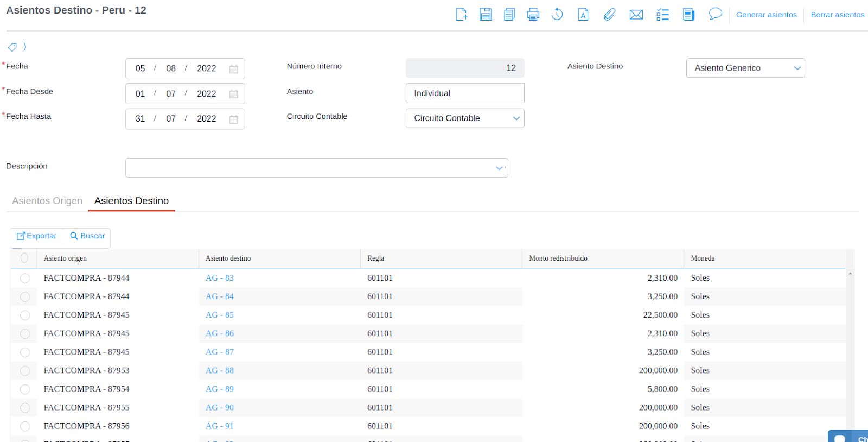
Task: Expand the Circuito Contable dropdown
Action: 464,118
